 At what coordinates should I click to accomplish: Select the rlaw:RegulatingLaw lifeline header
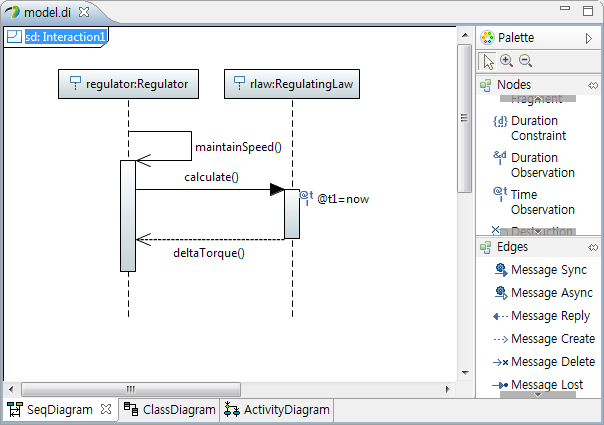(x=292, y=83)
